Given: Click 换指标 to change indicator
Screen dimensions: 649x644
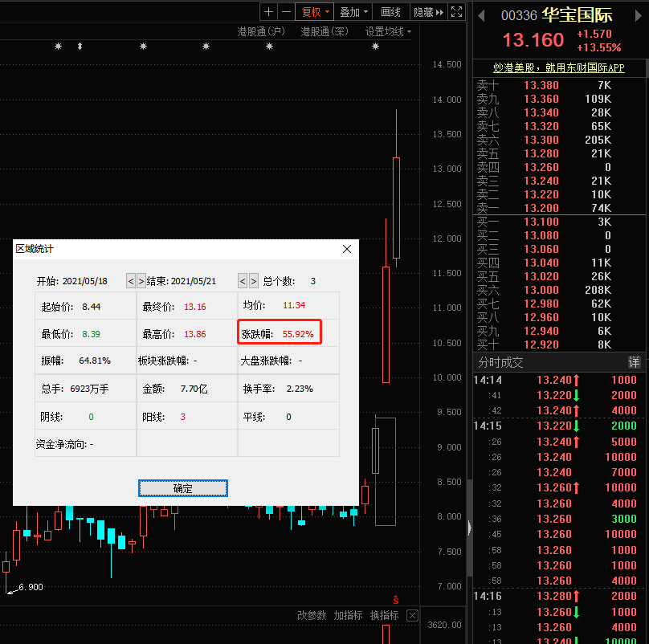Looking at the screenshot, I should (385, 615).
